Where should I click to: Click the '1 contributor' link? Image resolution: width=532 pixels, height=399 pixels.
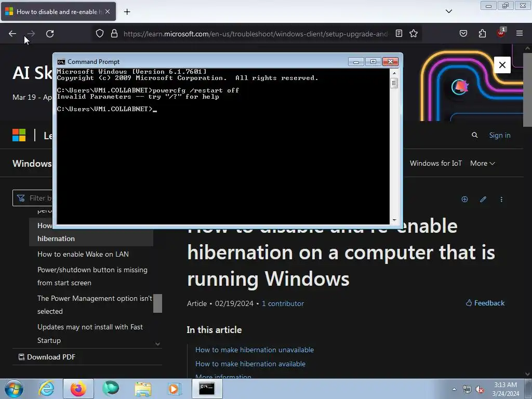pos(283,303)
